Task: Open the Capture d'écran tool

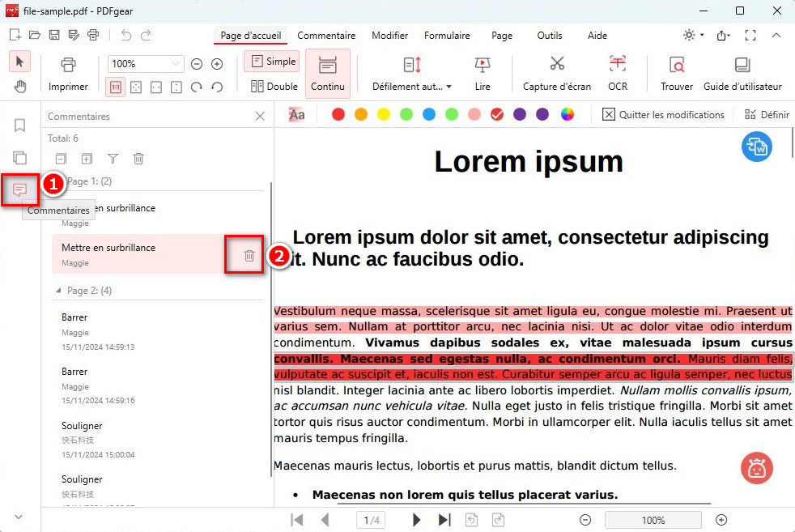Action: click(x=556, y=73)
